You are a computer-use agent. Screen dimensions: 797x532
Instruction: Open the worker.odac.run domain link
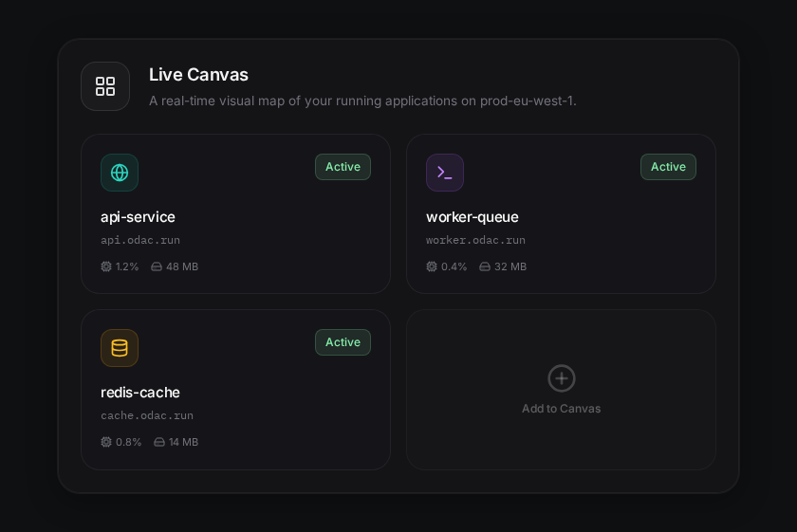coord(475,240)
